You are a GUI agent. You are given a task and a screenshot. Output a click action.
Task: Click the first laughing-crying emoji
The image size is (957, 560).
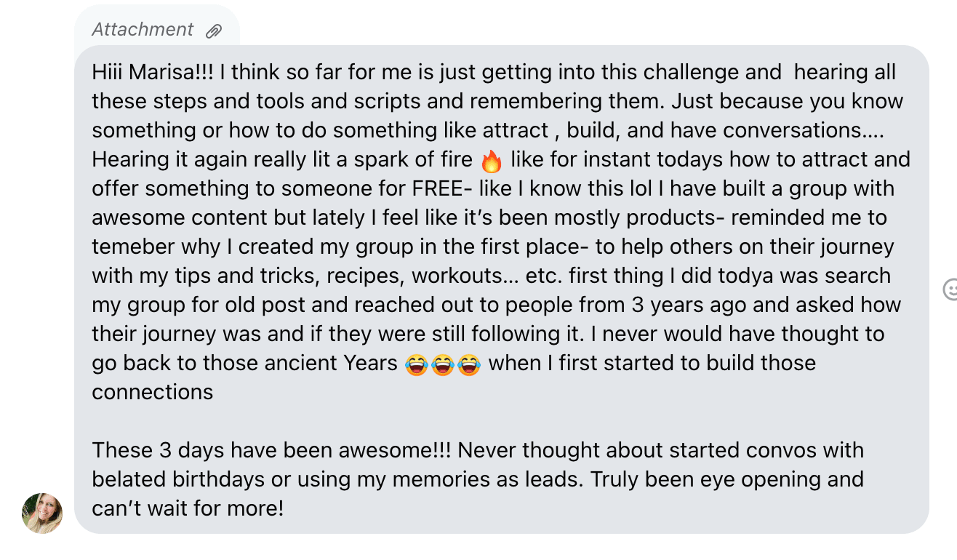[416, 364]
